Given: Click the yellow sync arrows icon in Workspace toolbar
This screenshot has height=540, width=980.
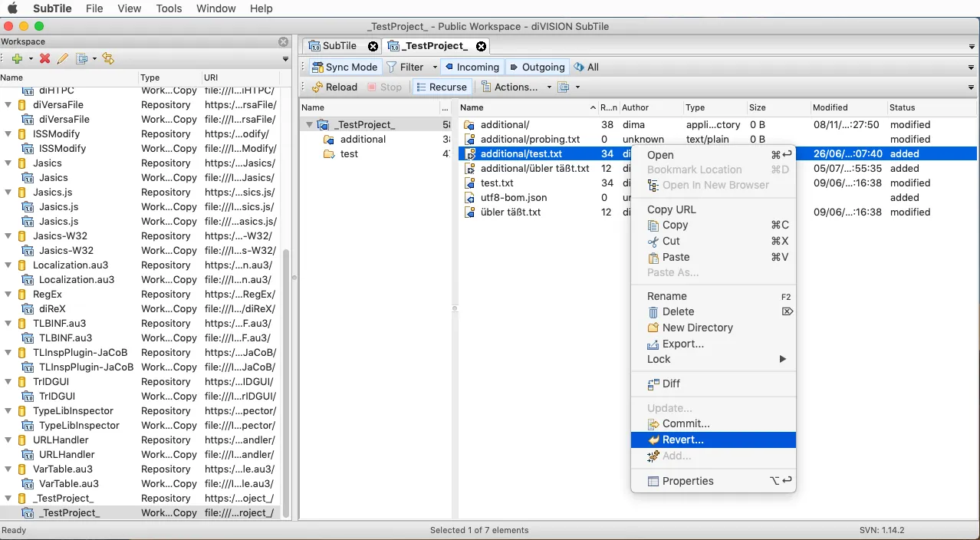Looking at the screenshot, I should pos(107,58).
